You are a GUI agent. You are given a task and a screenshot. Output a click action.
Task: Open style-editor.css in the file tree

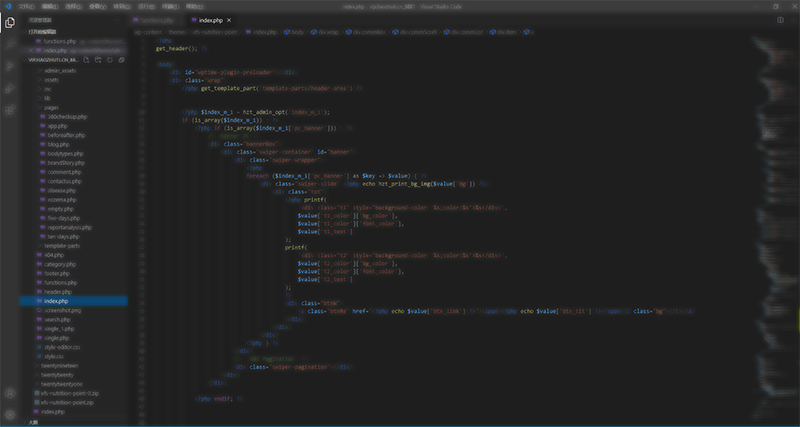pyautogui.click(x=62, y=347)
